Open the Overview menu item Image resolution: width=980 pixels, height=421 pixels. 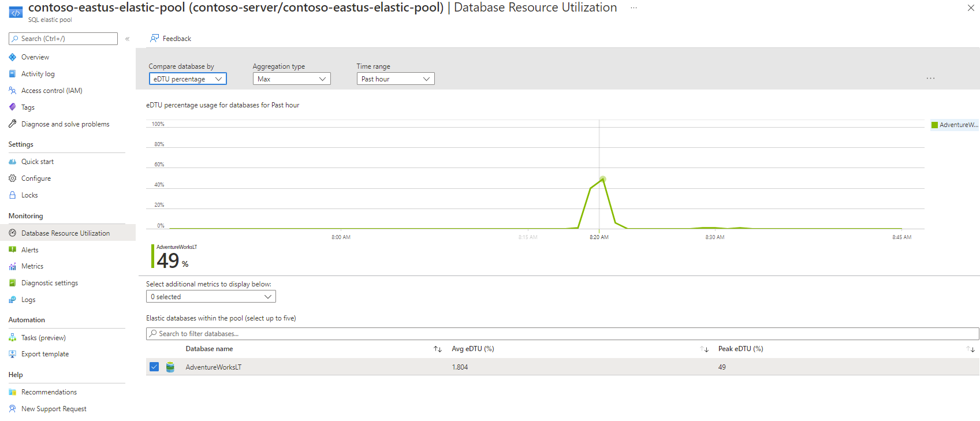tap(35, 57)
